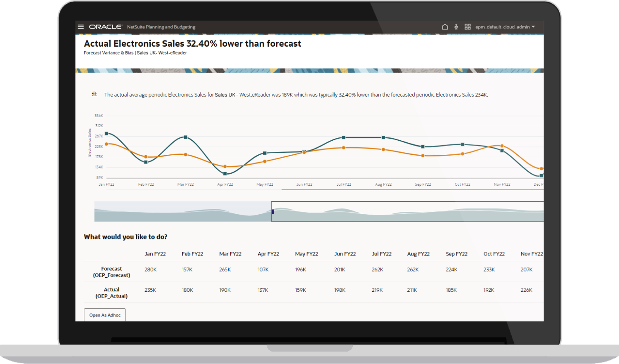Click the horizontal scrollbar beneath the chart
619x364 pixels.
point(413,190)
